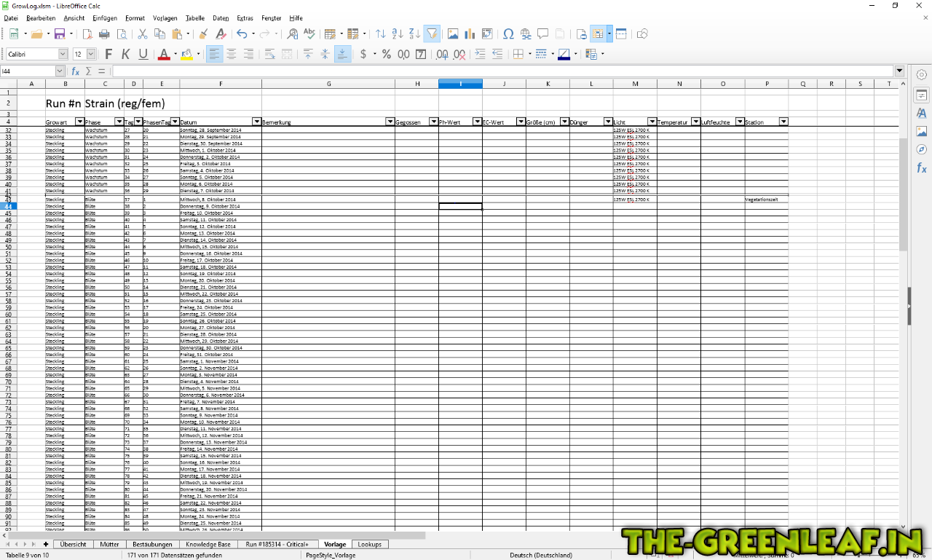Open the Function Wizard fx icon
This screenshot has height=560, width=932.
[x=75, y=71]
